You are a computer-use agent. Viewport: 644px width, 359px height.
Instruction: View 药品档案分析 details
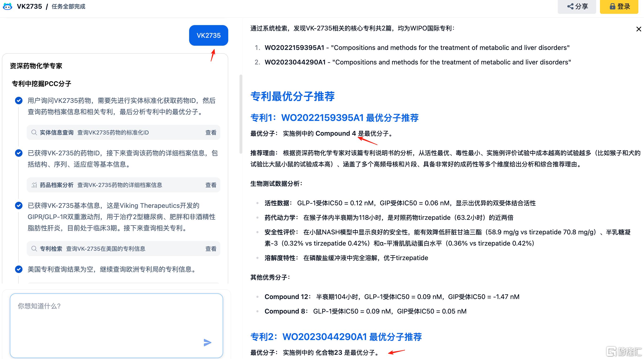(211, 185)
